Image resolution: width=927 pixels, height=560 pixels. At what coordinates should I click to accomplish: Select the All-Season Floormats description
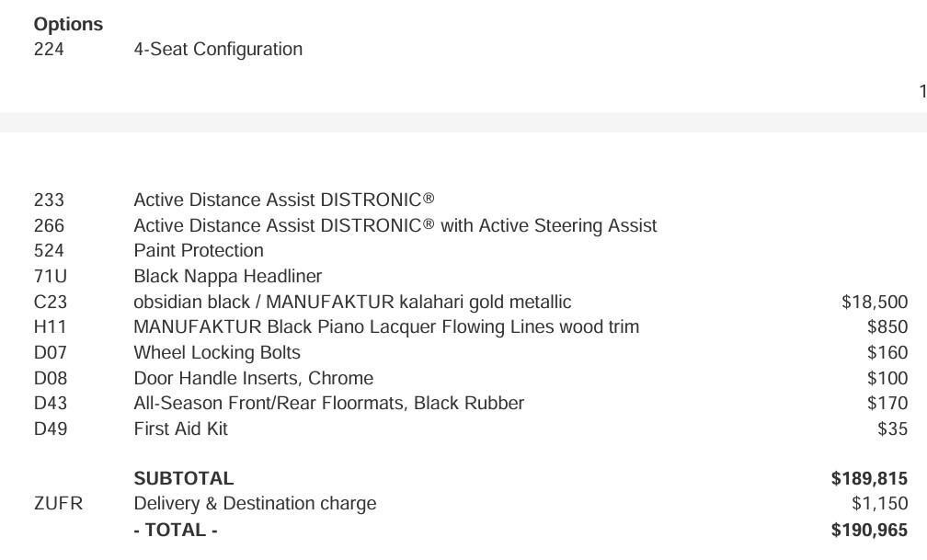(x=328, y=403)
